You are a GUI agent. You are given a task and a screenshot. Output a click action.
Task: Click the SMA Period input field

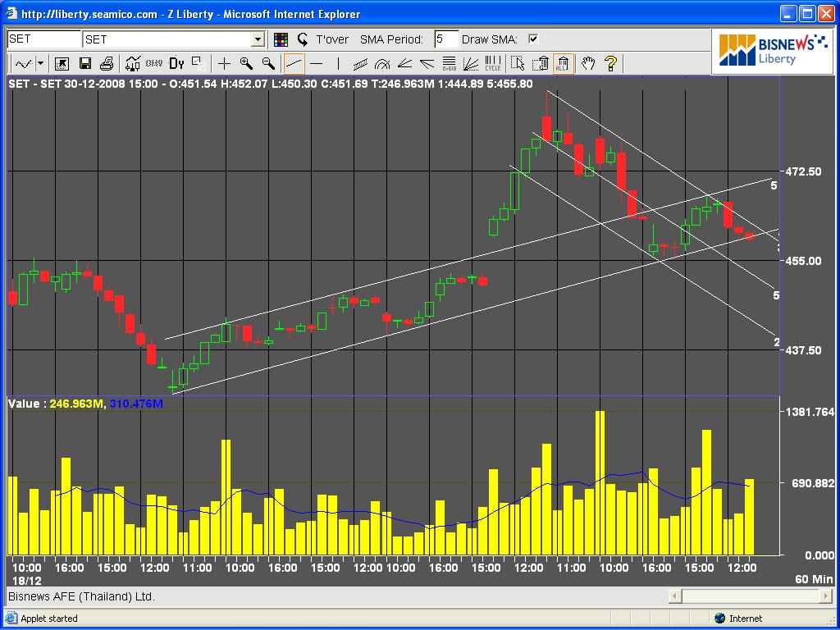(x=446, y=39)
